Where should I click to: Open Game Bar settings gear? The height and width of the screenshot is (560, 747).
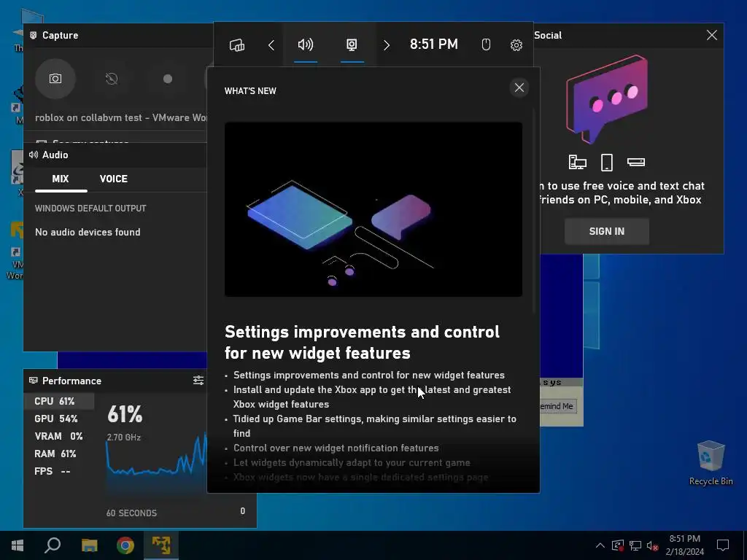point(516,45)
